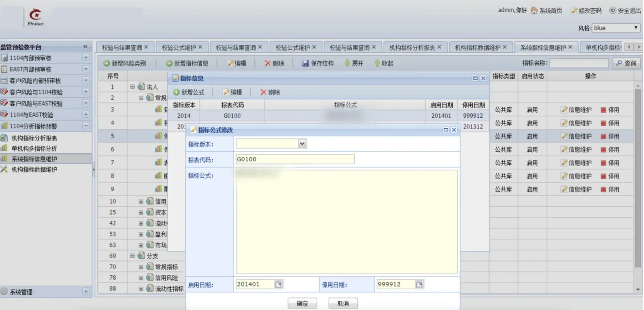Click the 指标公式 text area
The height and width of the screenshot is (310, 644).
point(347,222)
